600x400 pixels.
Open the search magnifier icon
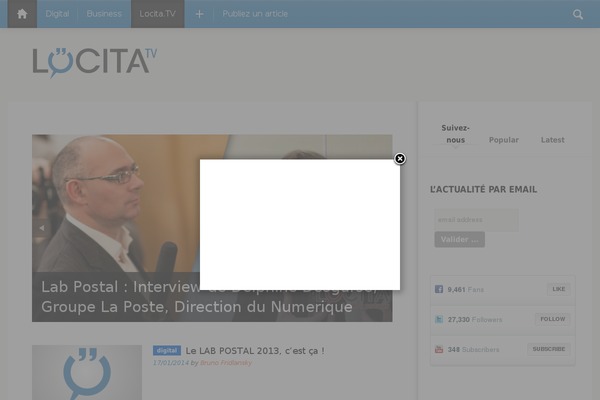click(578, 15)
